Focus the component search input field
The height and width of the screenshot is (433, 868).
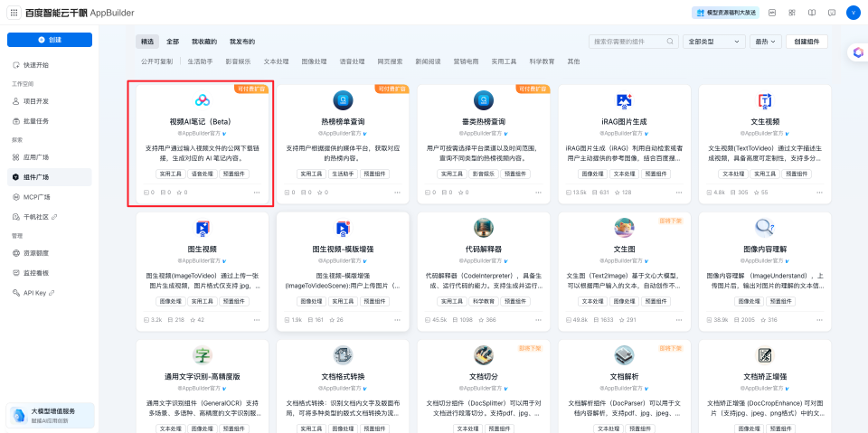click(627, 42)
